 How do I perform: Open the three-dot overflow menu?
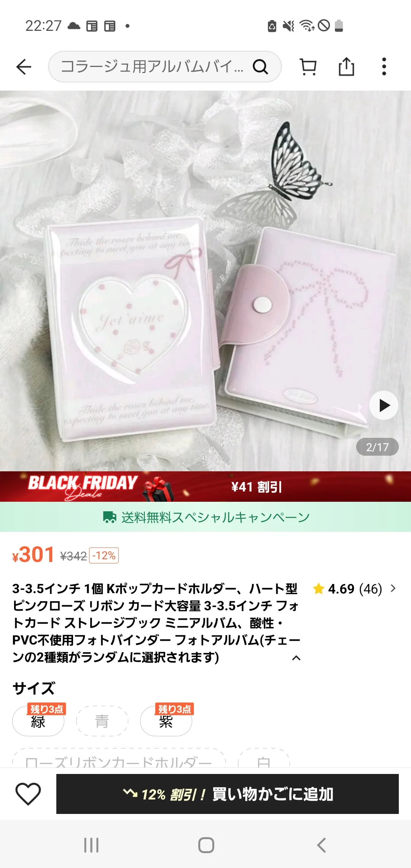pyautogui.click(x=384, y=67)
